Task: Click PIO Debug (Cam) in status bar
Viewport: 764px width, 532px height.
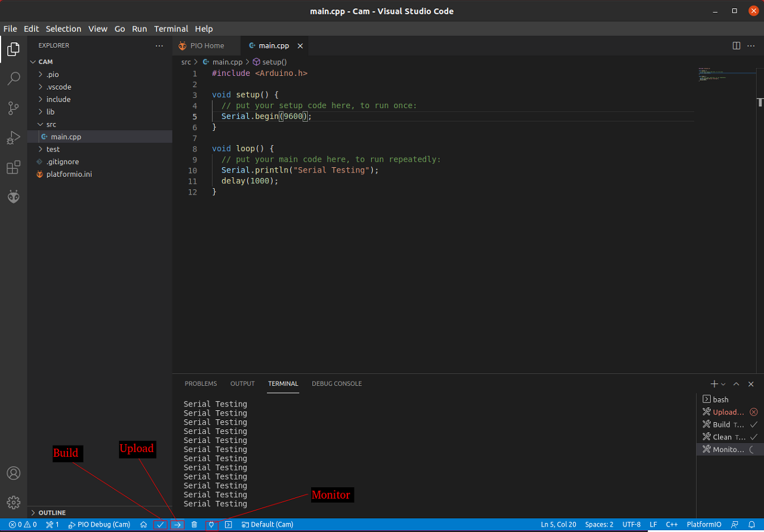Action: point(99,525)
